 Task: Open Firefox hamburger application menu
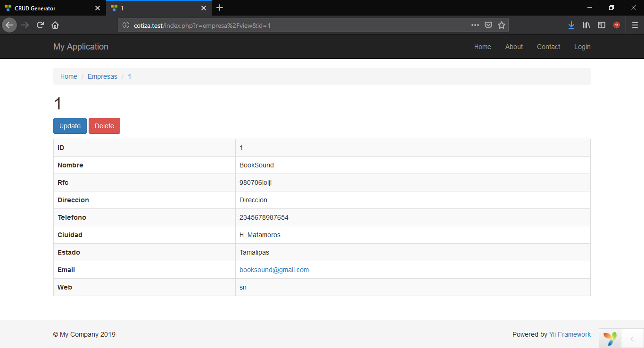point(635,25)
